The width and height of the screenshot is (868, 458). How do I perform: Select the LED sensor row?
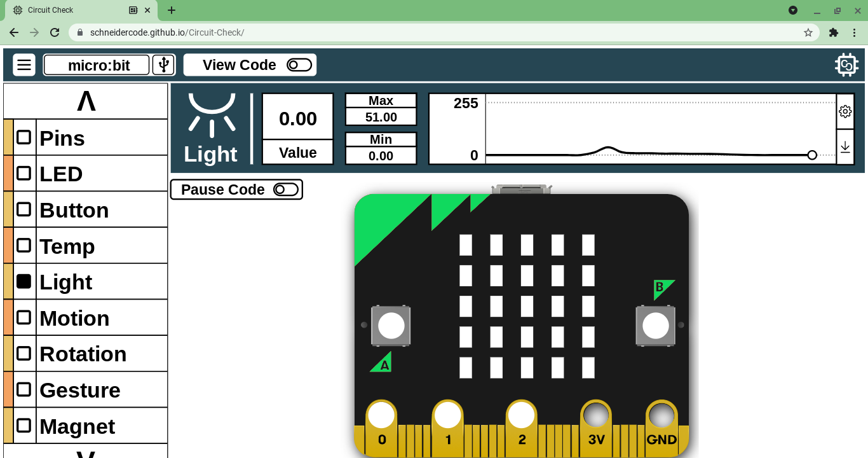coord(86,173)
